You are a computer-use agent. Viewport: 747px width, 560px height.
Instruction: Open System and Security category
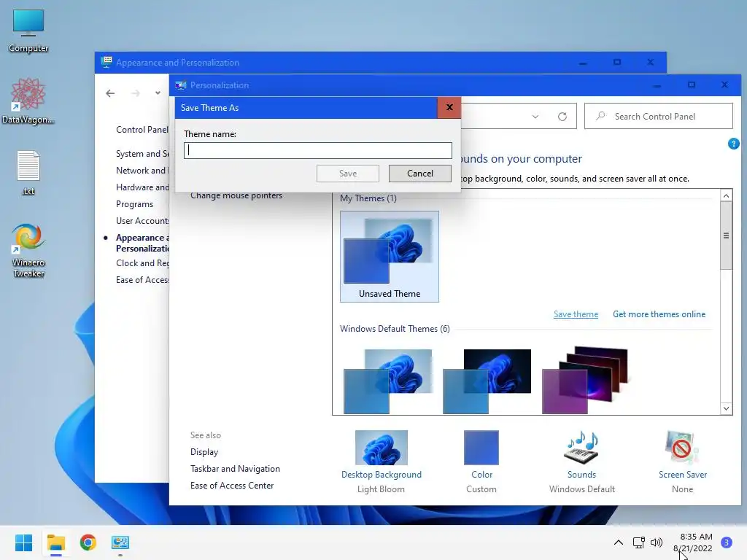click(x=142, y=154)
